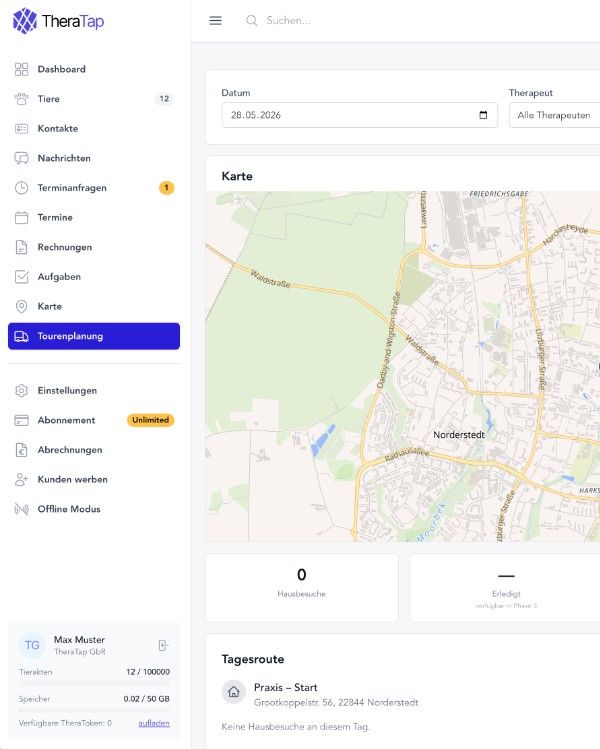Click the Nachrichten chat bubble icon

pos(21,158)
